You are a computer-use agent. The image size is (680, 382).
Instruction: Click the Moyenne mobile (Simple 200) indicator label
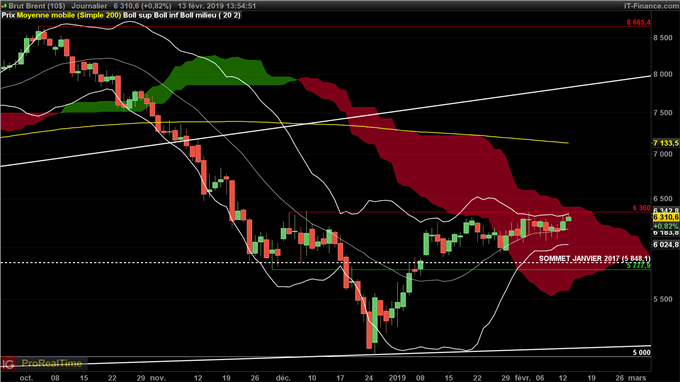[69, 15]
